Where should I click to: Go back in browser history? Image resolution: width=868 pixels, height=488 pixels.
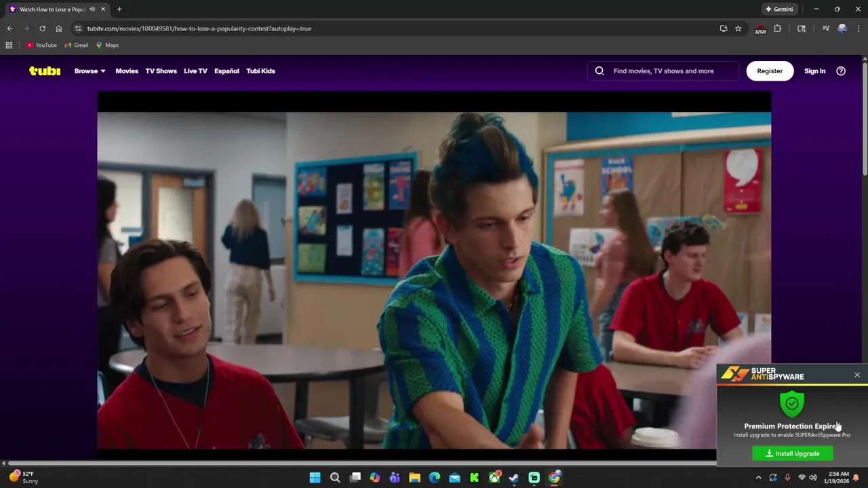[9, 28]
